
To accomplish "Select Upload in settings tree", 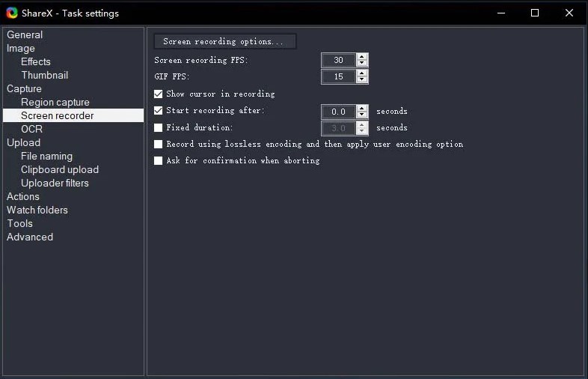I will [23, 143].
